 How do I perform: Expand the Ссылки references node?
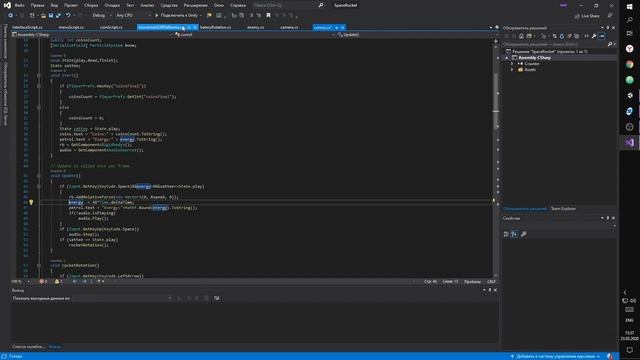512,64
